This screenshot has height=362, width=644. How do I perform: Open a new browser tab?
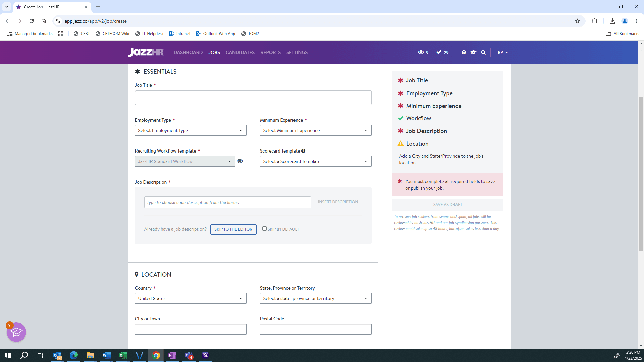(x=98, y=7)
